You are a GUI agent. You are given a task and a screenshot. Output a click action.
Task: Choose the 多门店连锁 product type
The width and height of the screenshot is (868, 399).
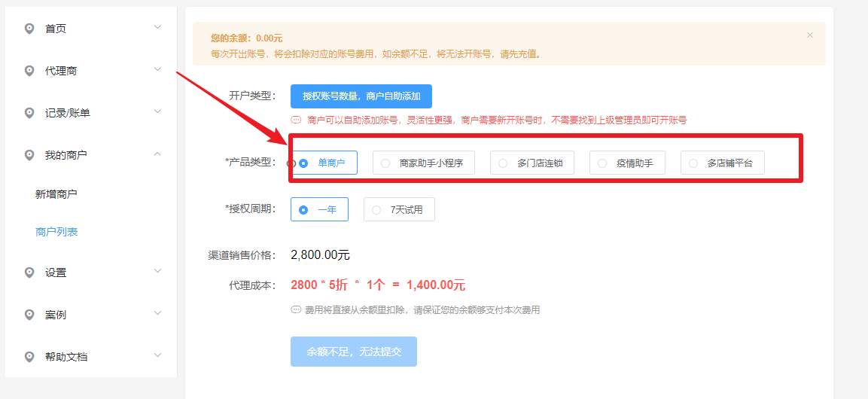coord(532,163)
